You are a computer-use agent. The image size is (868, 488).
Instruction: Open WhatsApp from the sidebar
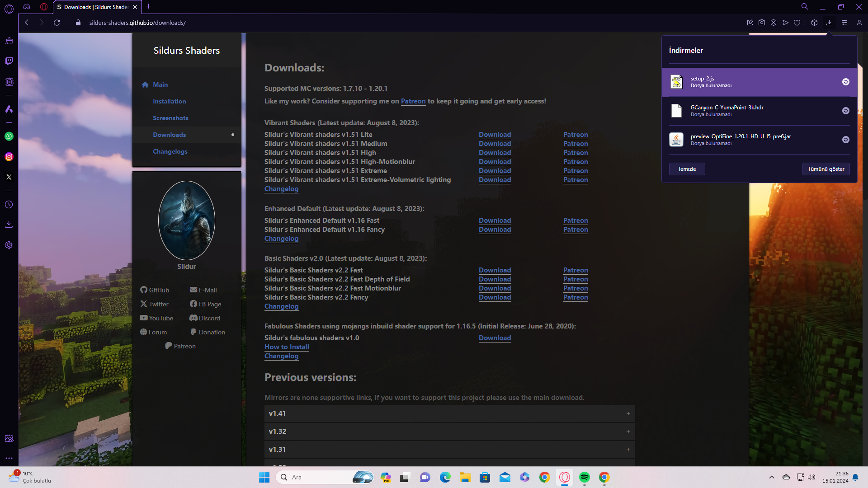click(9, 136)
